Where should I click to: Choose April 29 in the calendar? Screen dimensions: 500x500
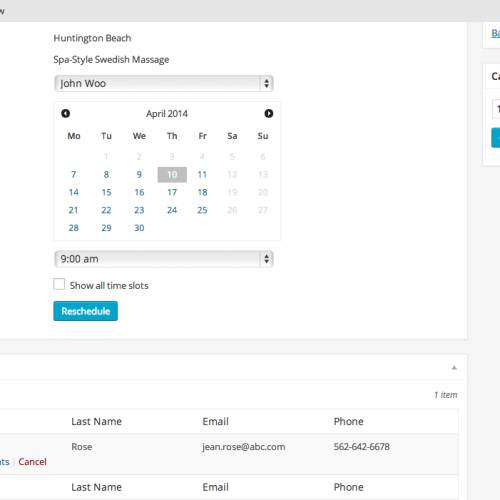click(x=106, y=228)
